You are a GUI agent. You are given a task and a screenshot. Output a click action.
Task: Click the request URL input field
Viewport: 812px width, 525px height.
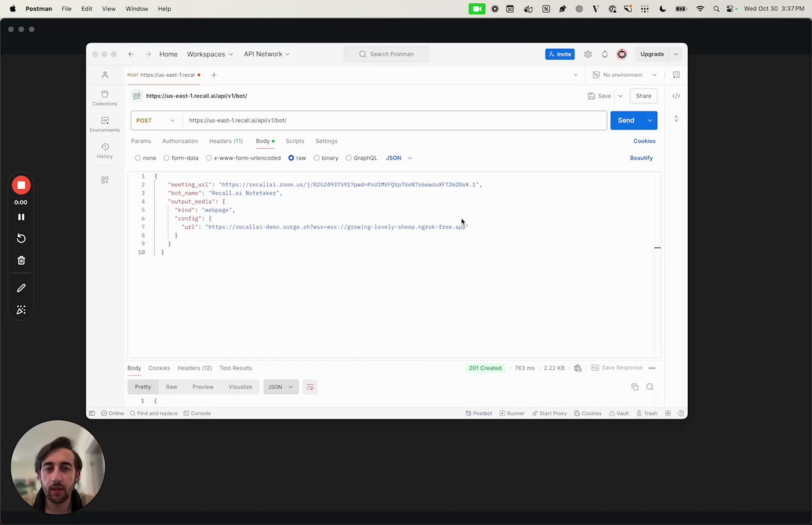tap(395, 121)
